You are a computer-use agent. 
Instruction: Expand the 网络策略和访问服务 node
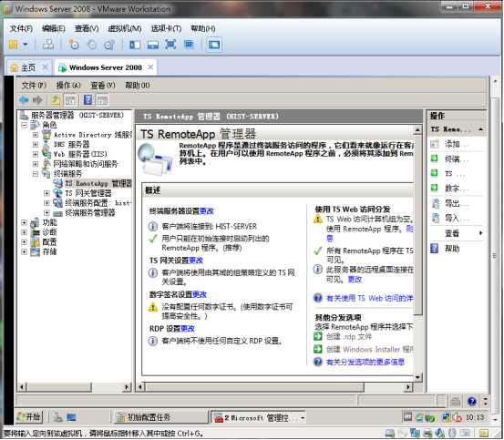point(36,164)
